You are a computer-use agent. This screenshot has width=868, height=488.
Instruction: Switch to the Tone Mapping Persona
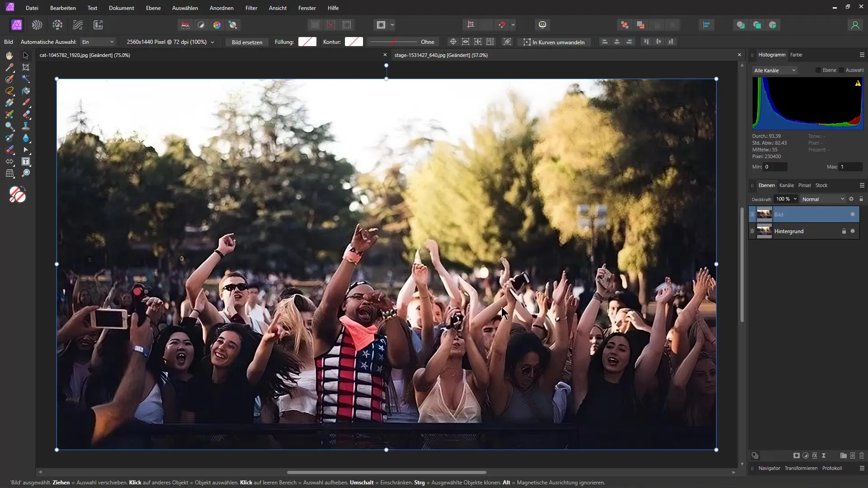tap(78, 25)
